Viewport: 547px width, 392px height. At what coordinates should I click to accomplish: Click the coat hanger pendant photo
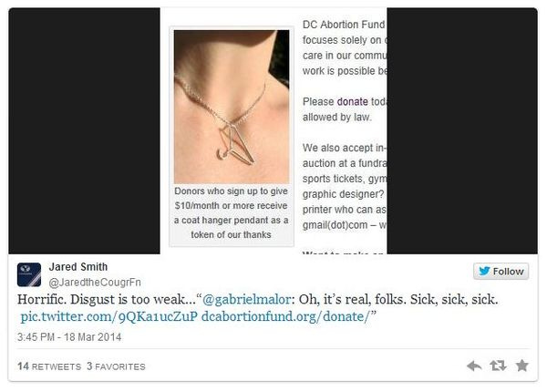(232, 107)
